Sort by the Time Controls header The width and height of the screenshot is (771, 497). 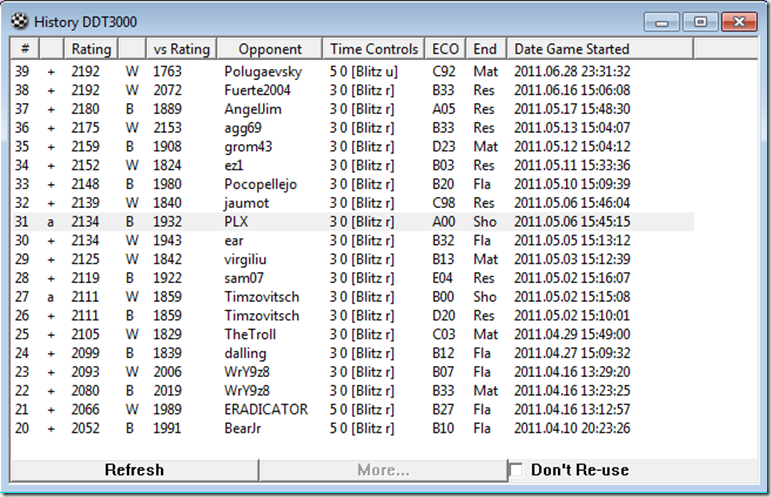[x=374, y=49]
